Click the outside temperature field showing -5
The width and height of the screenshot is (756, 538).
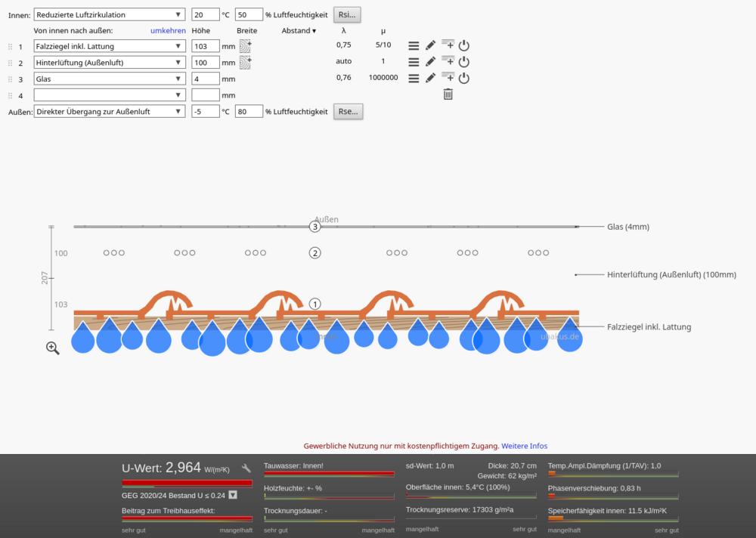206,111
